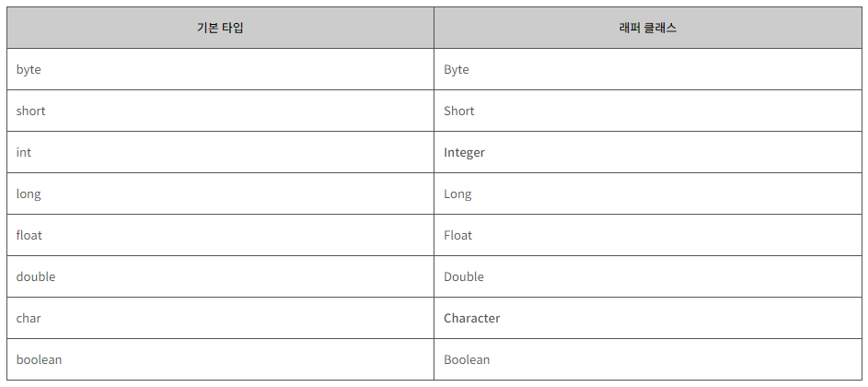
Task: Click the 'Long' wrapper cell
Action: click(x=648, y=193)
